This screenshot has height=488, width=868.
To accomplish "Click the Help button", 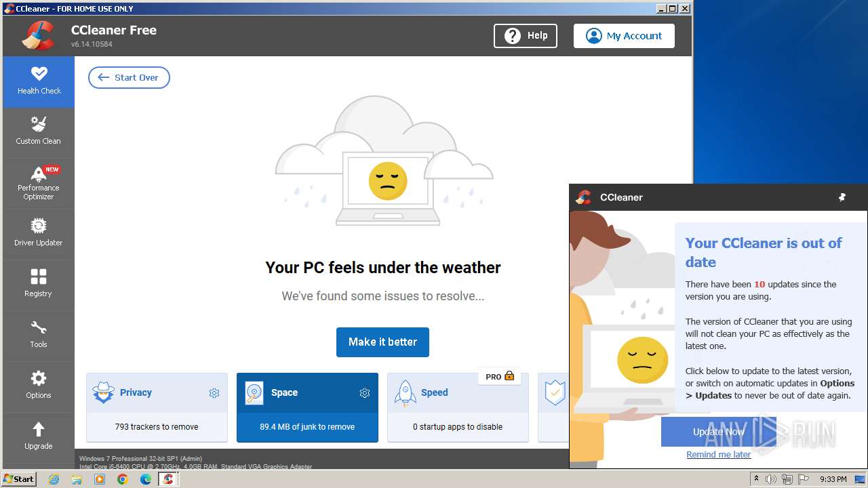I will (x=526, y=36).
